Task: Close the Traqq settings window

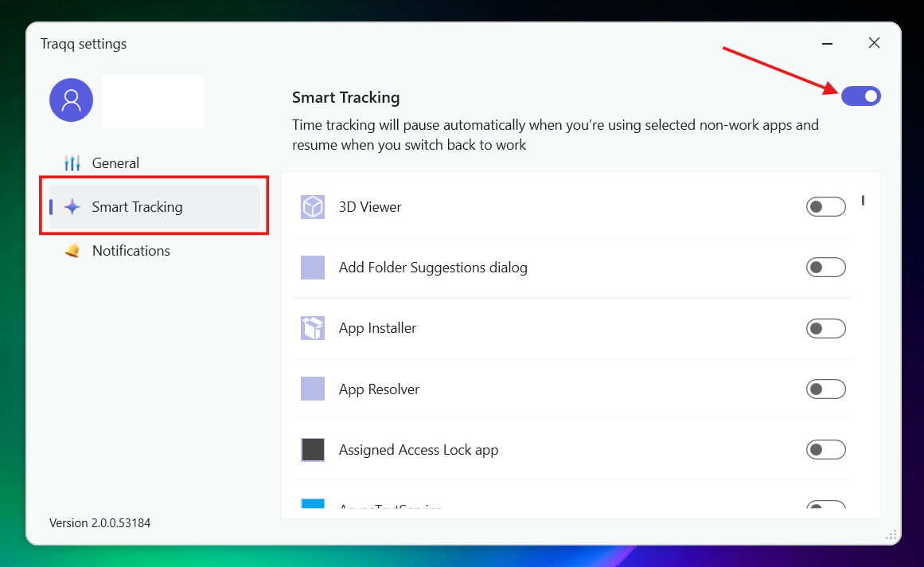Action: [874, 42]
